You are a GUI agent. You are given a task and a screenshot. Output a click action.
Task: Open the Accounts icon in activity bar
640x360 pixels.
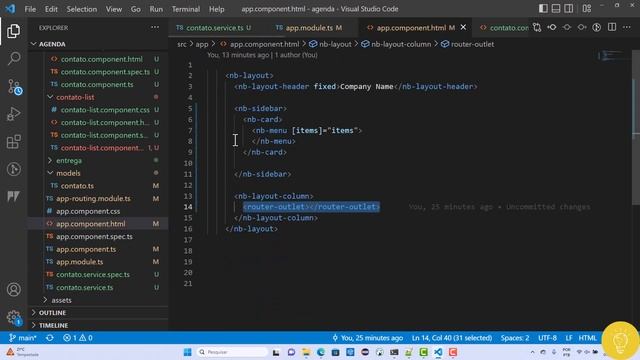[x=13, y=289]
